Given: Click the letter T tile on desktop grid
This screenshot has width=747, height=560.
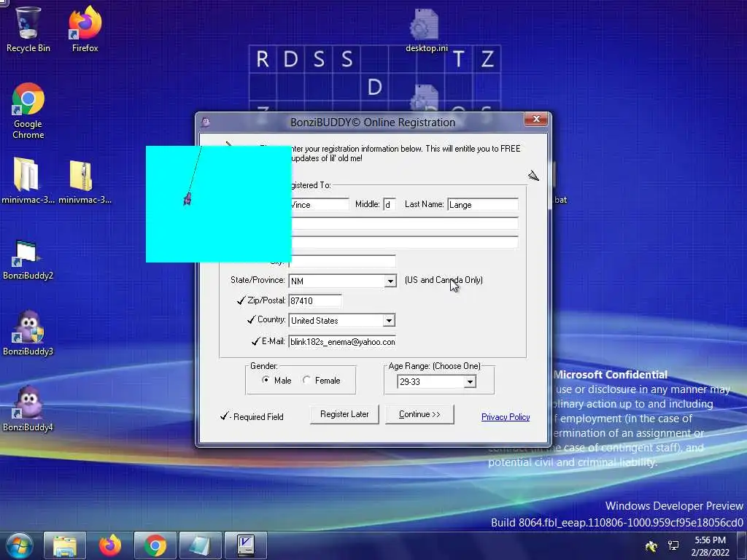Looking at the screenshot, I should click(458, 60).
